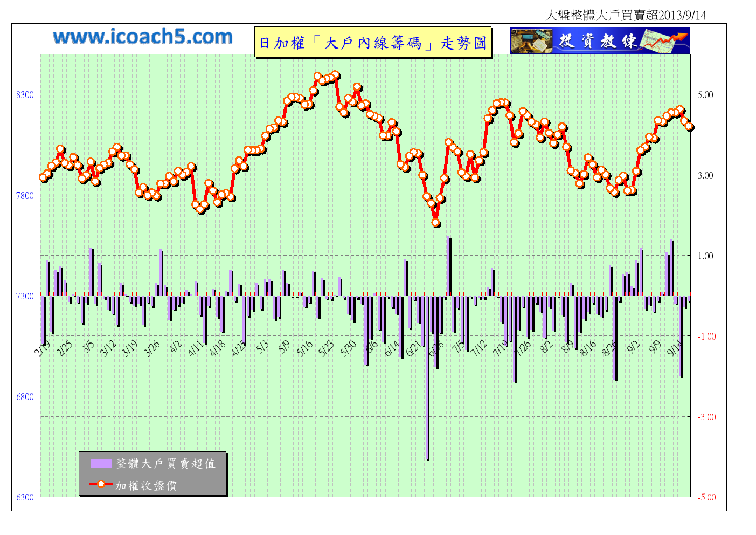Click the first closing price marker at left
Image resolution: width=756 pixels, height=535 pixels.
point(43,177)
